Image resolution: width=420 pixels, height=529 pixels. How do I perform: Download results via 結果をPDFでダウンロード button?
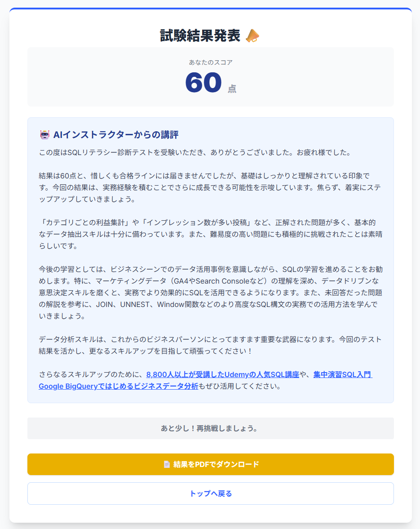tap(210, 464)
